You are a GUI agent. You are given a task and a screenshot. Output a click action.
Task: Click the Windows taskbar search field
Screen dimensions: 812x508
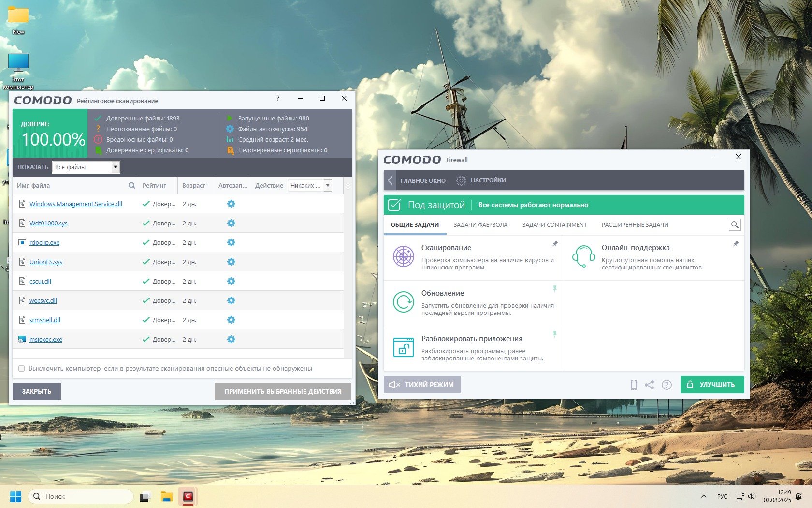tap(81, 496)
